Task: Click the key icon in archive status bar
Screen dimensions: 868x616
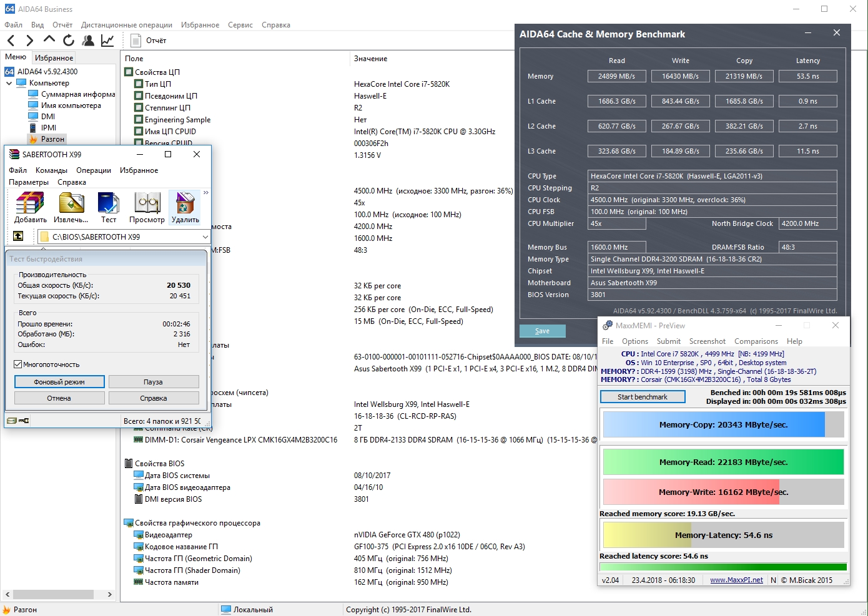Action: click(x=24, y=421)
